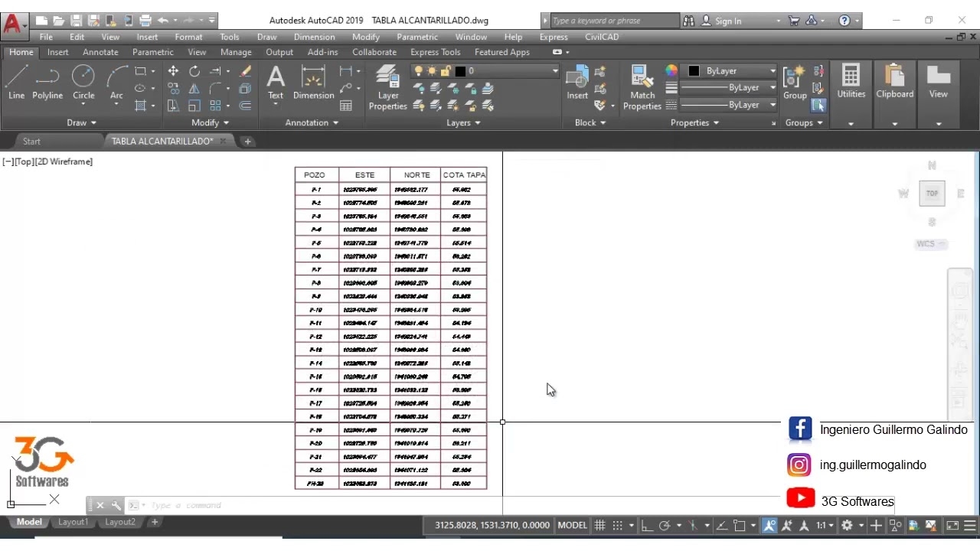Click the Explode tool icon
The image size is (980, 551).
pyautogui.click(x=245, y=88)
